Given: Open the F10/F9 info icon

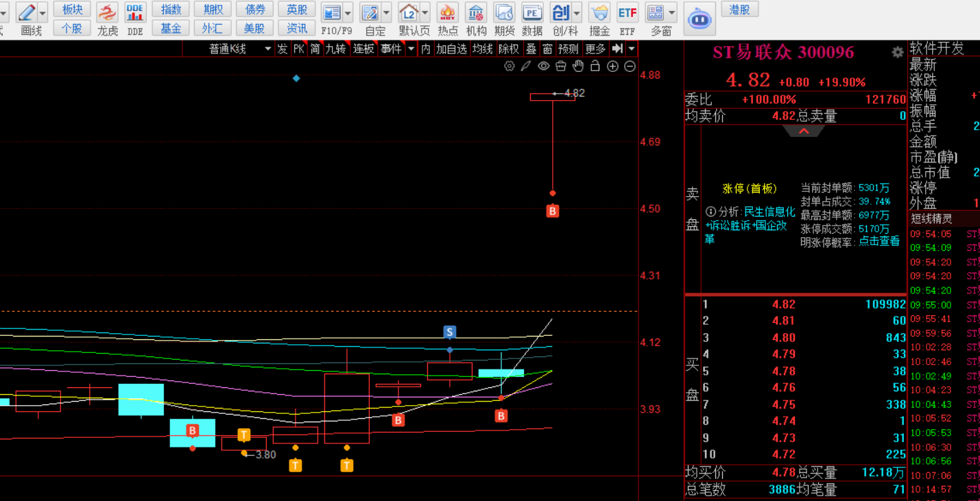Looking at the screenshot, I should [x=332, y=12].
